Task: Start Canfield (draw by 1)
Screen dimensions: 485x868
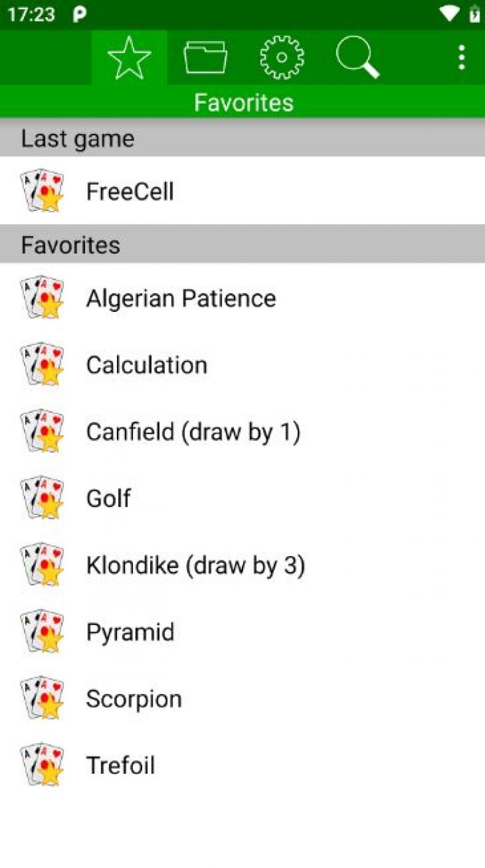Action: [x=193, y=432]
